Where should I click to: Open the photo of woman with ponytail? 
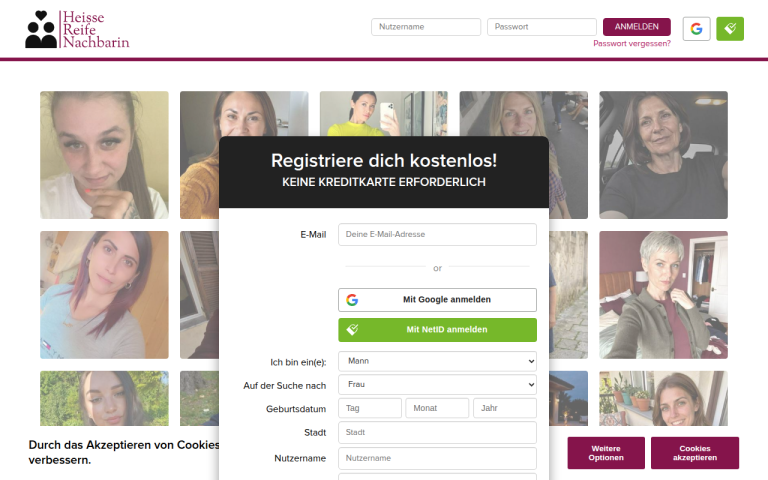(x=104, y=155)
